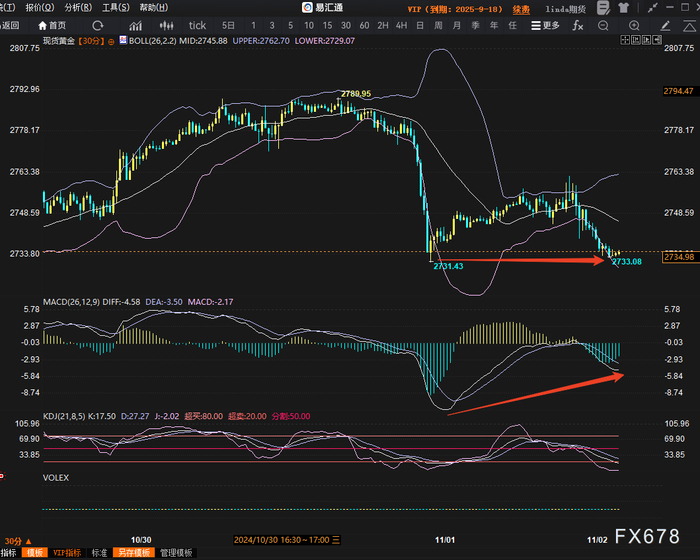Open the 工具(S) dropdown menu
Screen dimensions: 700x560
coord(115,7)
